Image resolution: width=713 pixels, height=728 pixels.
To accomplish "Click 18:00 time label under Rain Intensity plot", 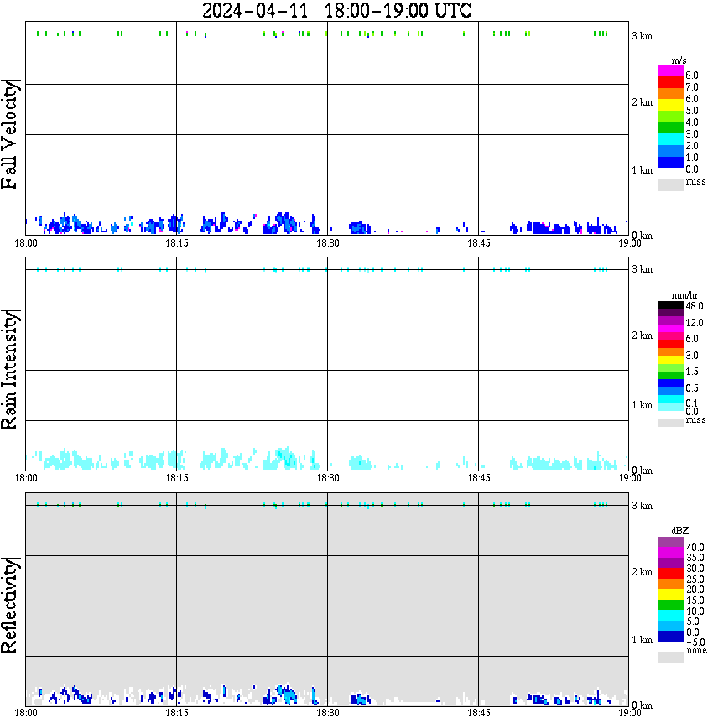I will pyautogui.click(x=25, y=478).
